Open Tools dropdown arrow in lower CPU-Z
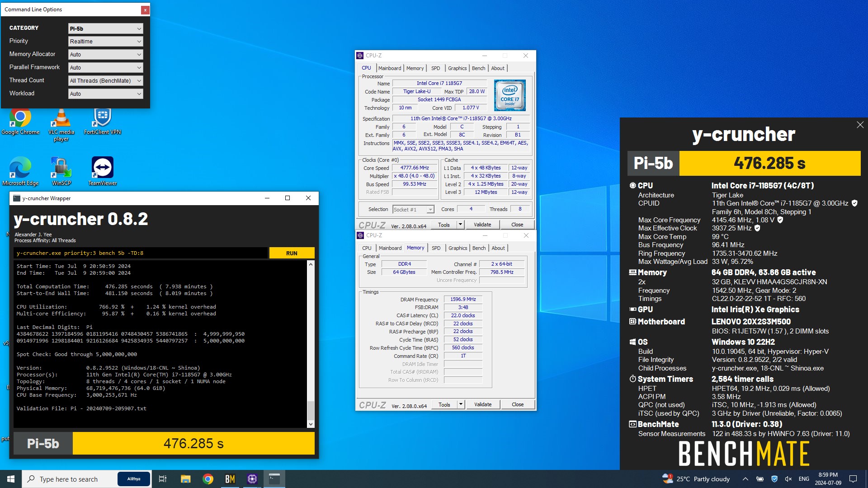The width and height of the screenshot is (868, 488). (x=461, y=404)
